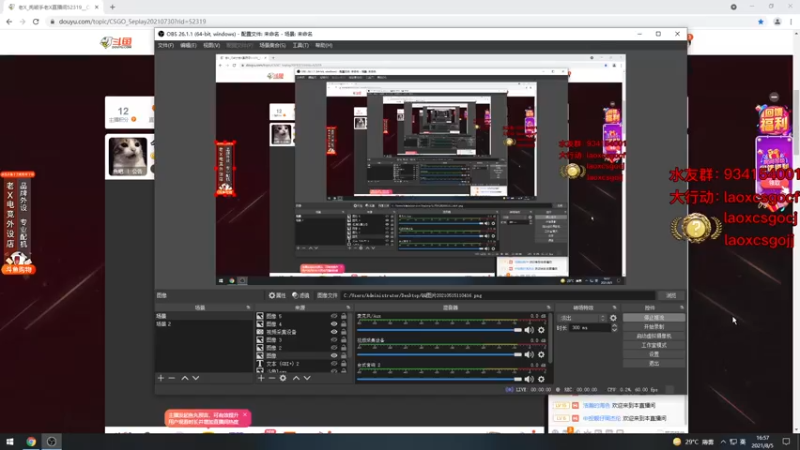Add a new source with plus icon
800x450 pixels.
coord(261,378)
